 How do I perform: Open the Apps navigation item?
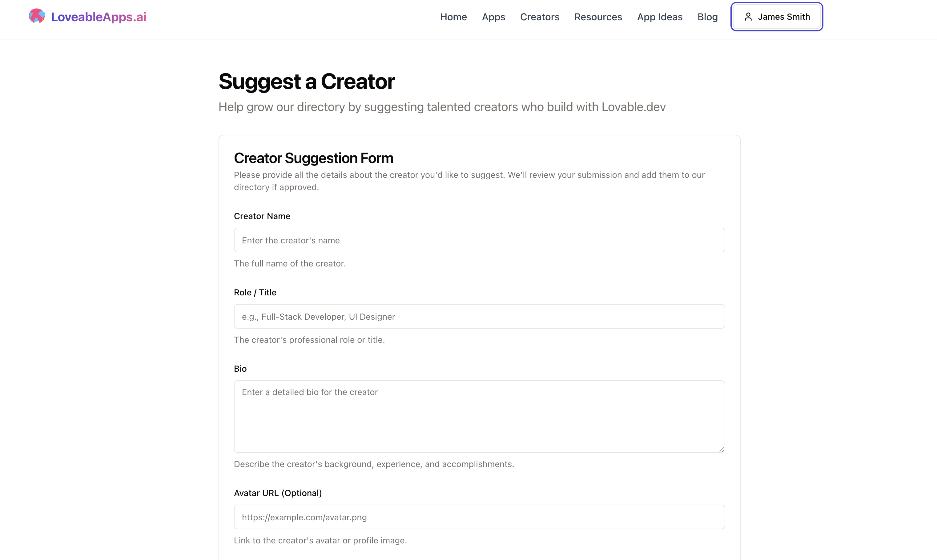pos(493,17)
